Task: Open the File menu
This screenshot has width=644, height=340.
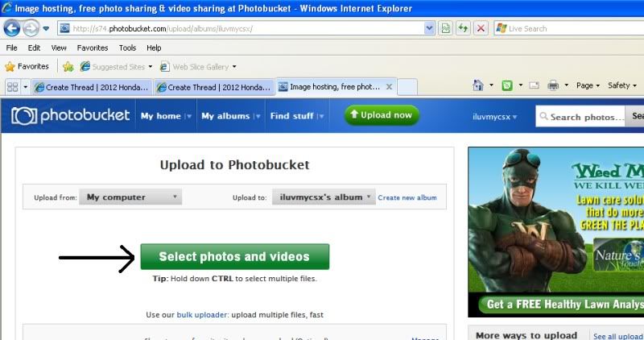Action: pos(11,48)
